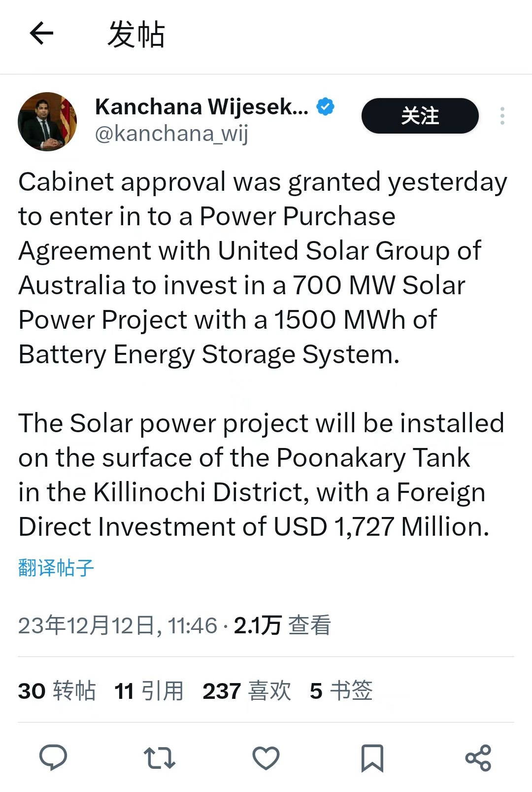Like the post with heart icon

(266, 758)
